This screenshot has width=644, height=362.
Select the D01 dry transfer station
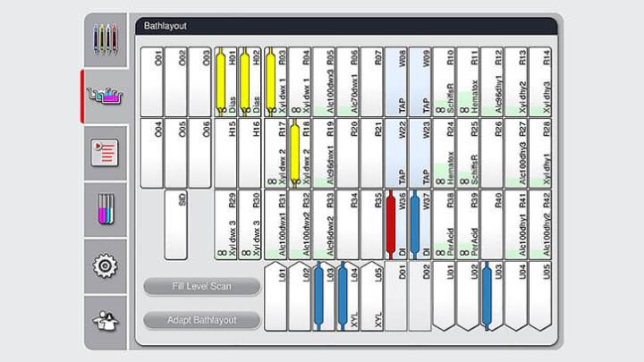coord(395,295)
